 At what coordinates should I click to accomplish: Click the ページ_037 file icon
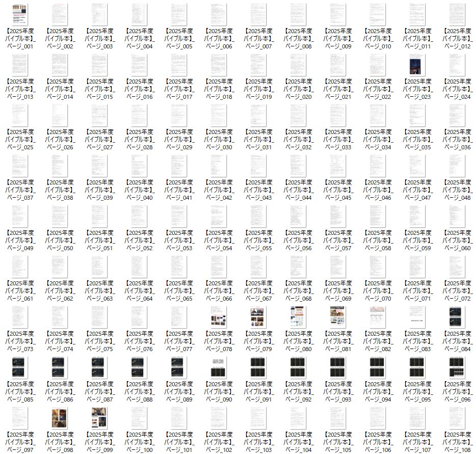pyautogui.click(x=20, y=166)
